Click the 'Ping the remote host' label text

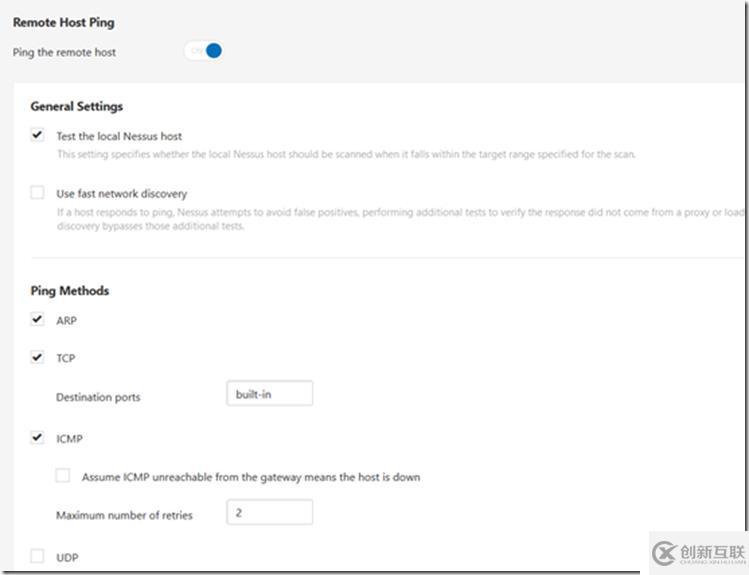coord(64,52)
